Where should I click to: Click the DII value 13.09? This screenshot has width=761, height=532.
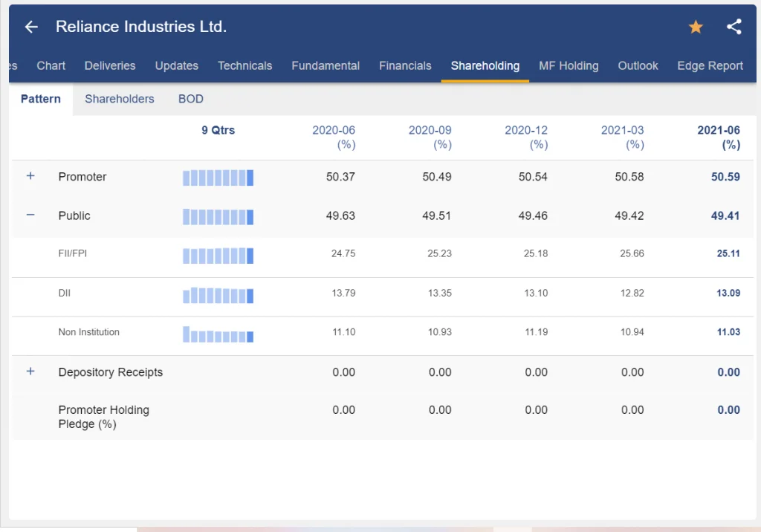728,293
